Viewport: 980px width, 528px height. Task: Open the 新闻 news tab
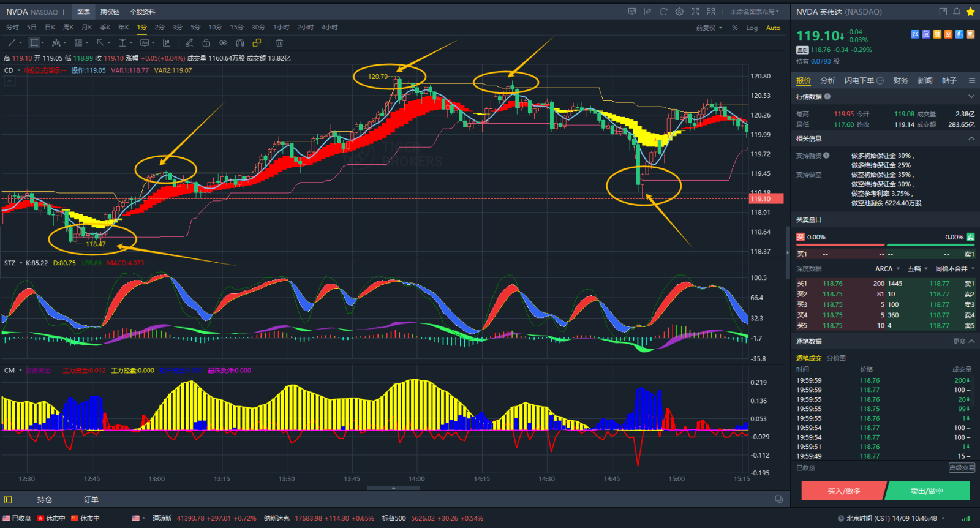[x=925, y=81]
